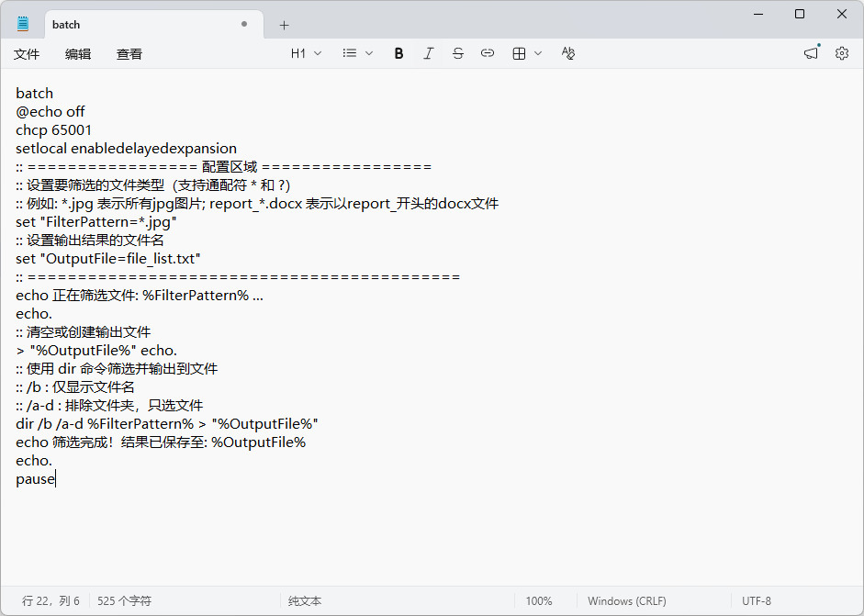Open the H1 heading style dropdown
Image resolution: width=864 pixels, height=616 pixels.
[306, 53]
